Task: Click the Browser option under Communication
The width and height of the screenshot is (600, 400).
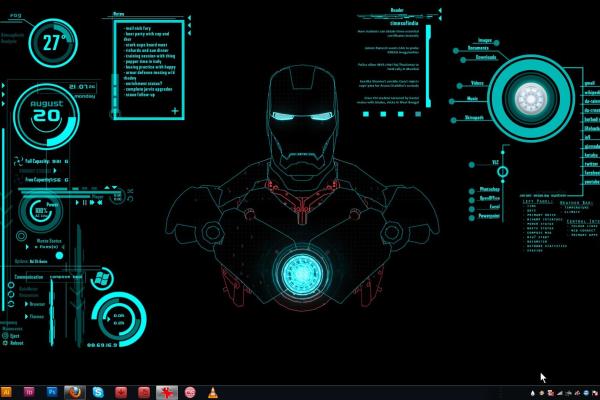Action: coord(36,303)
